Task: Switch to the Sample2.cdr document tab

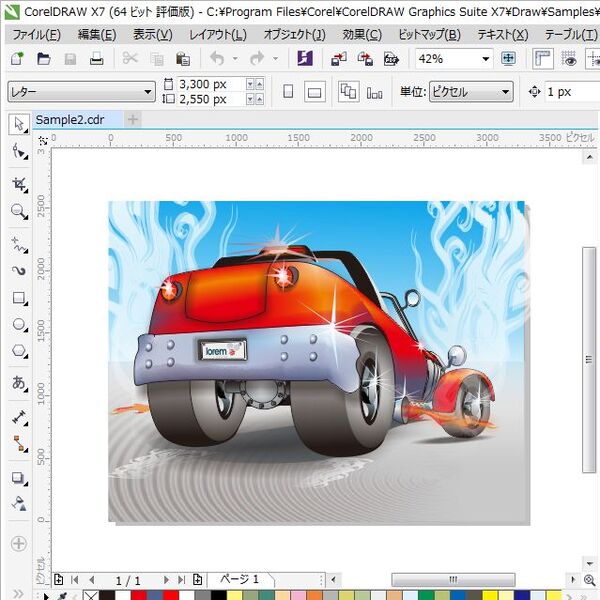Action: [70, 120]
